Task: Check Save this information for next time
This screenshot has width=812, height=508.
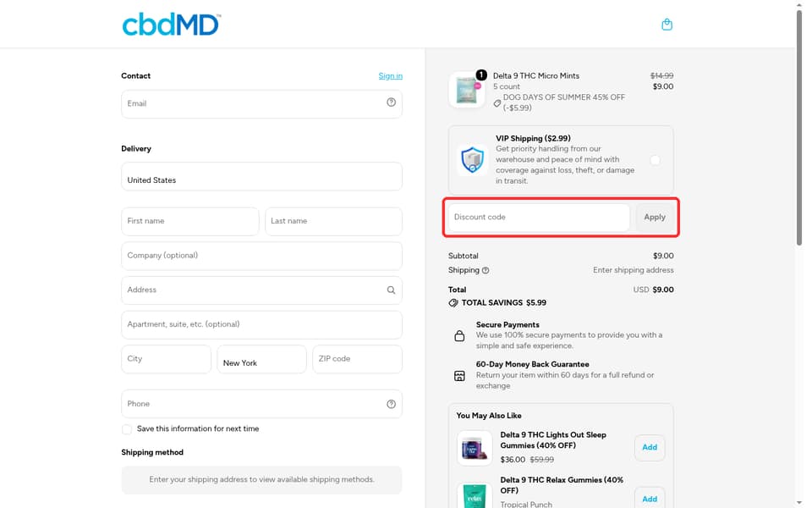Action: click(127, 429)
